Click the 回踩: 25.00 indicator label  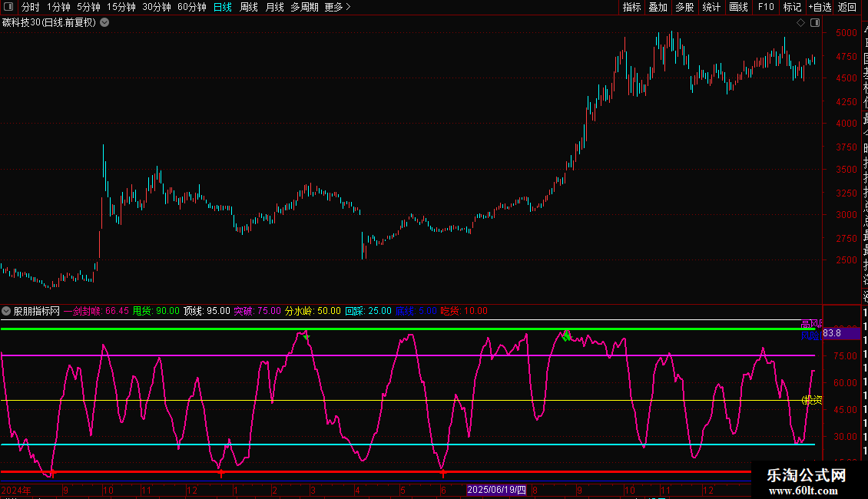pyautogui.click(x=368, y=311)
